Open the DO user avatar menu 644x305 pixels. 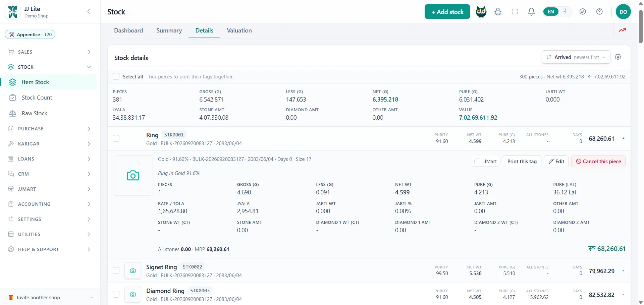click(x=623, y=12)
